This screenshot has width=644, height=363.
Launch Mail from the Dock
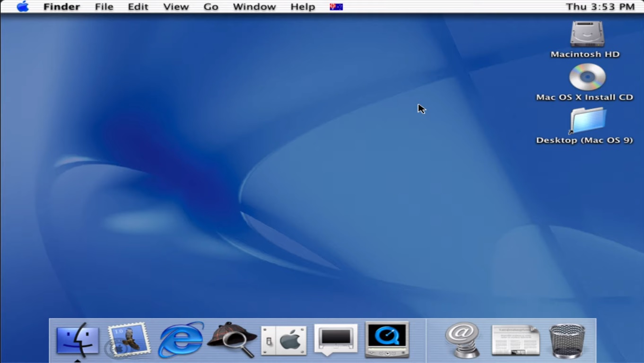click(x=129, y=339)
